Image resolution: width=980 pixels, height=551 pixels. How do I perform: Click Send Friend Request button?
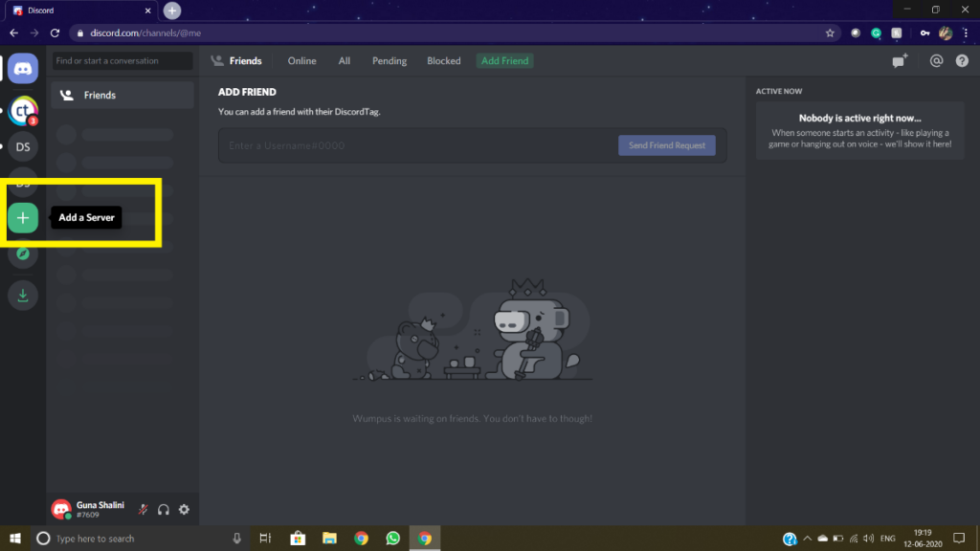(x=667, y=145)
